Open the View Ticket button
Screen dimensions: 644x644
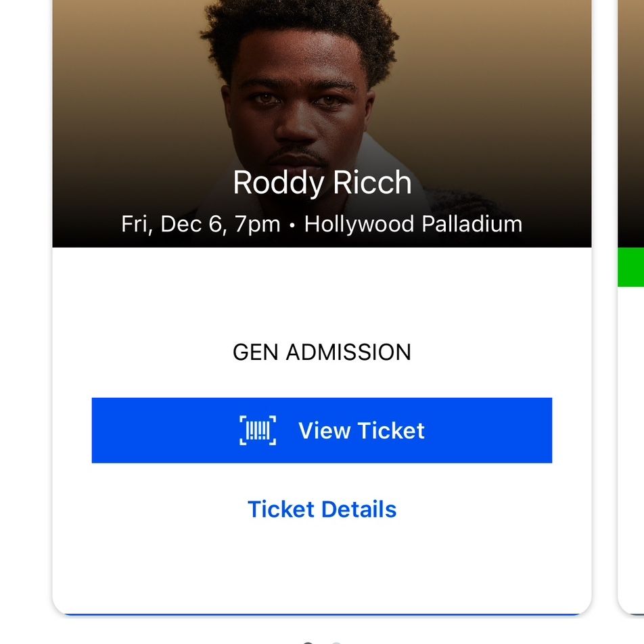(x=321, y=430)
